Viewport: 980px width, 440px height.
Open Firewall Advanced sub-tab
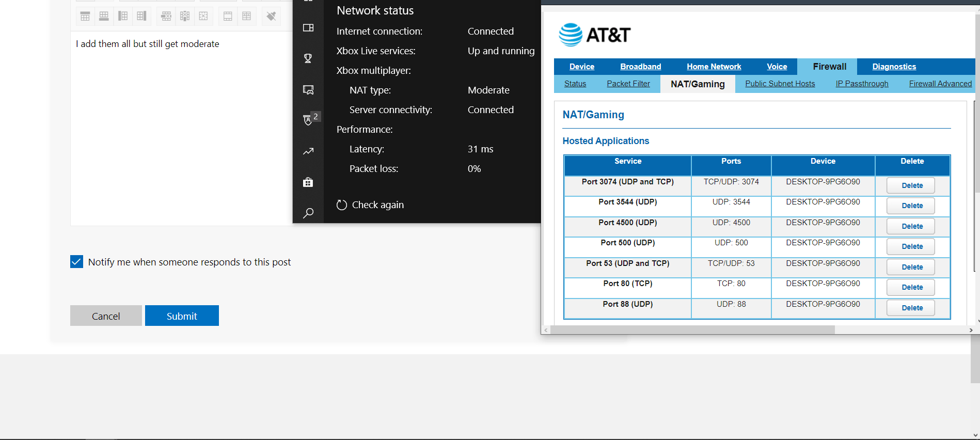pyautogui.click(x=940, y=84)
